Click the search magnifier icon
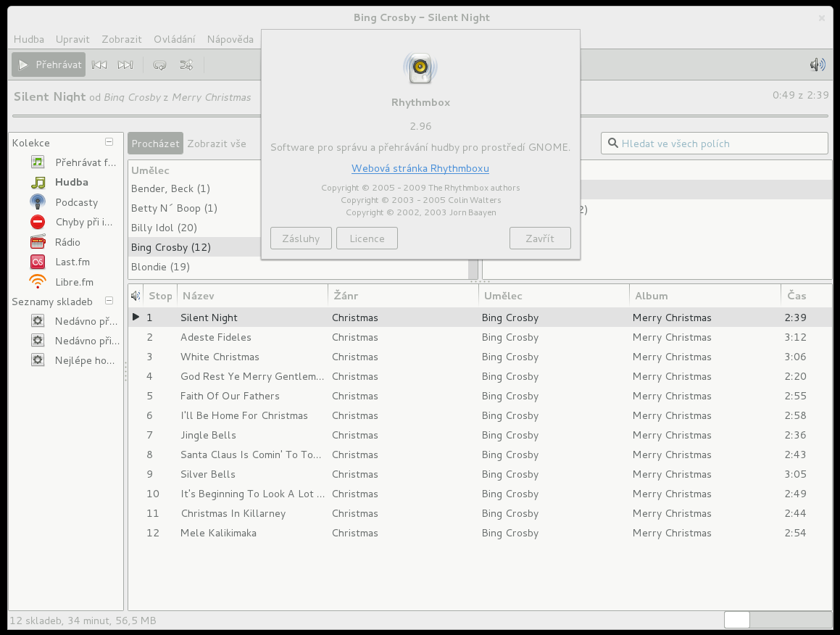The image size is (840, 635). [x=613, y=143]
